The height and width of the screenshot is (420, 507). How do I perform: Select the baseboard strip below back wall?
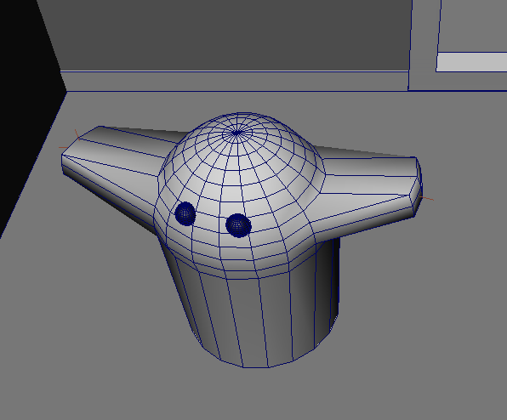click(x=236, y=81)
